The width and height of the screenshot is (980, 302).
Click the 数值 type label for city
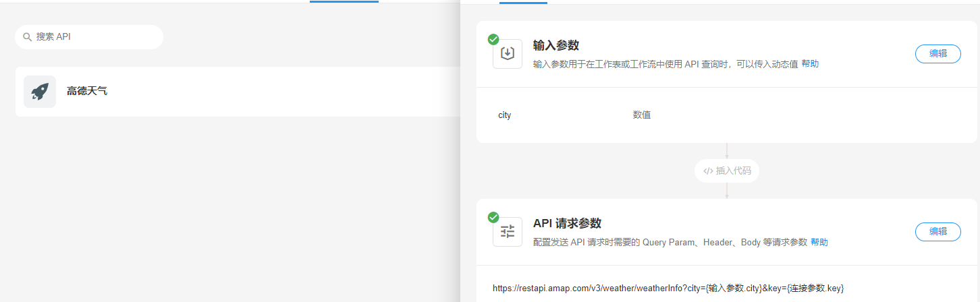coord(641,115)
